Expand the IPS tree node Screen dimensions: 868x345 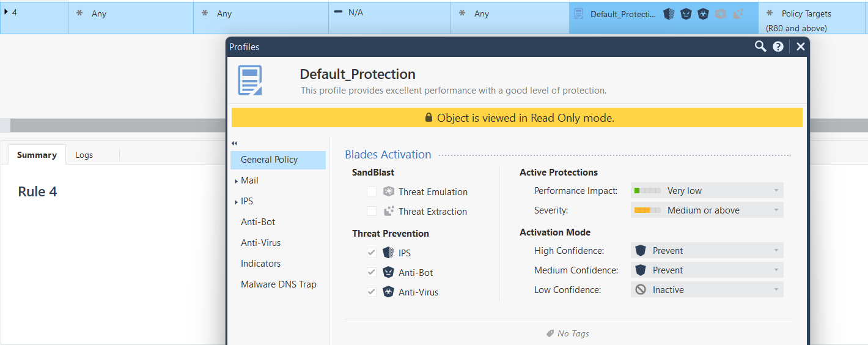click(236, 202)
